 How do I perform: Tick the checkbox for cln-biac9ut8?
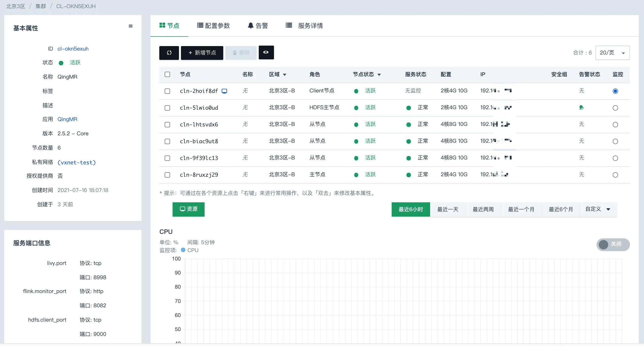167,141
